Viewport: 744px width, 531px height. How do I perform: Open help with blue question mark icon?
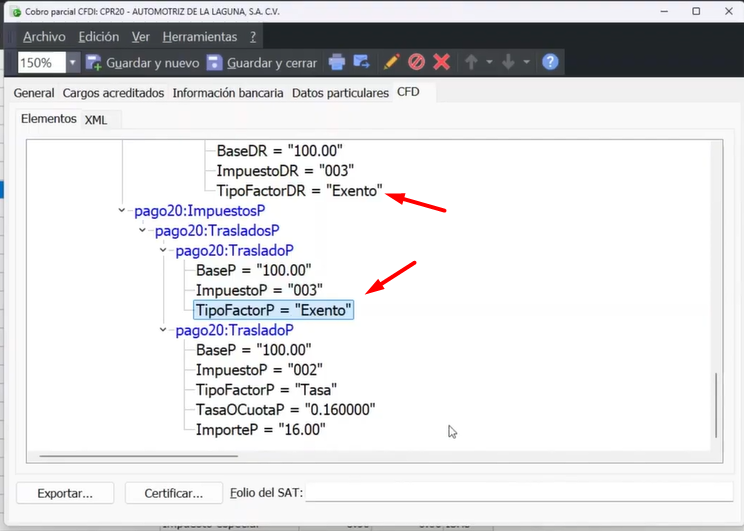549,62
